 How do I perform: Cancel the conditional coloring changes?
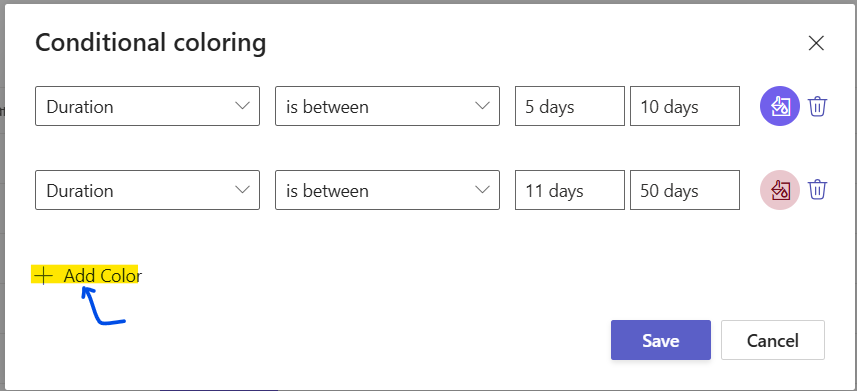point(773,340)
